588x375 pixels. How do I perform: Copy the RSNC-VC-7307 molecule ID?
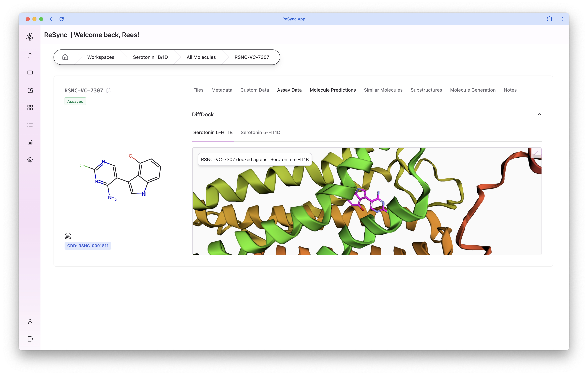[109, 91]
